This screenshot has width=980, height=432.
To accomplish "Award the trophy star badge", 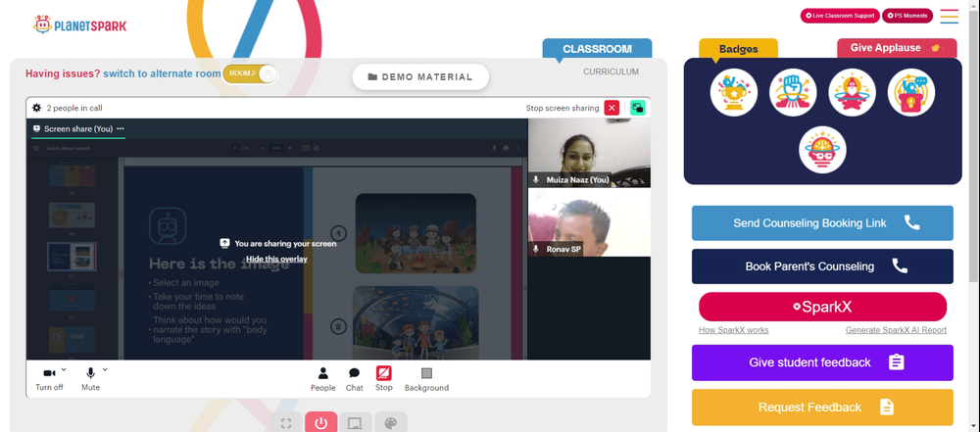I will [734, 92].
